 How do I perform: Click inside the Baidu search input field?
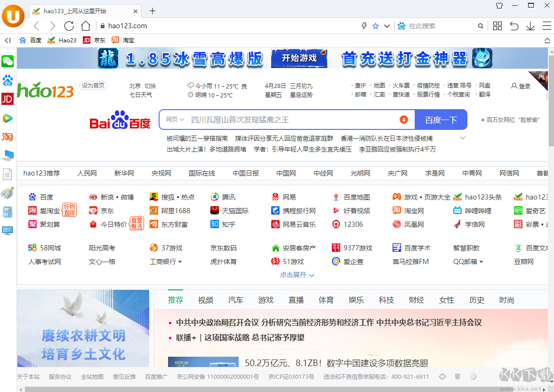pos(282,120)
